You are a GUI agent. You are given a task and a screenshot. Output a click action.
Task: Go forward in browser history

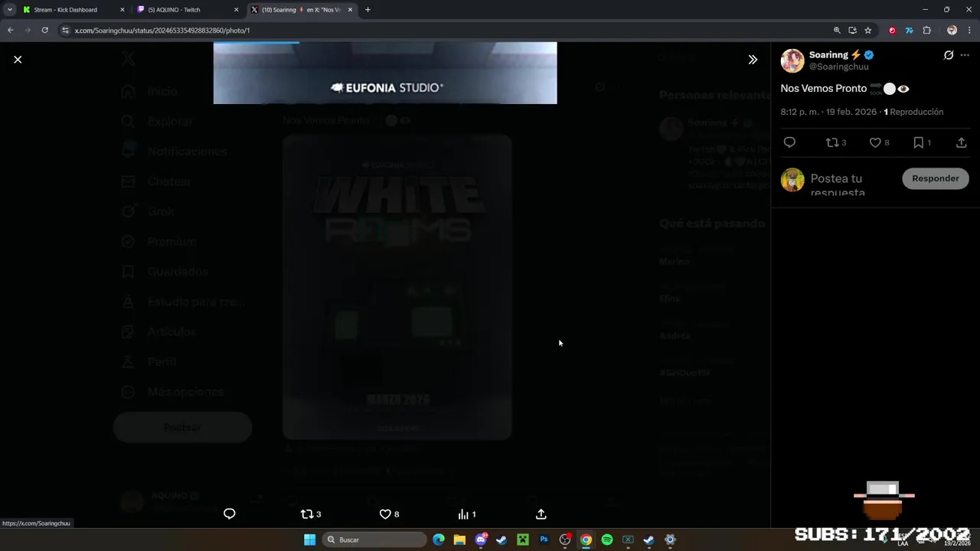pyautogui.click(x=28, y=31)
